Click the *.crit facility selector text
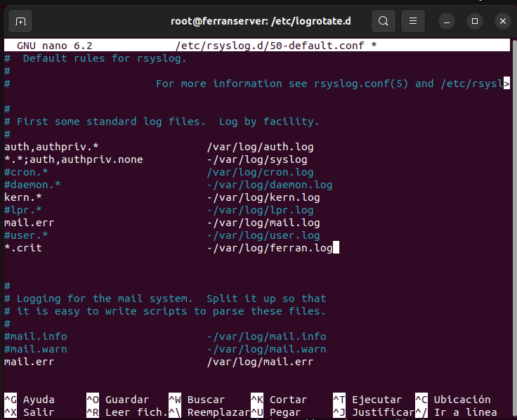 tap(23, 248)
